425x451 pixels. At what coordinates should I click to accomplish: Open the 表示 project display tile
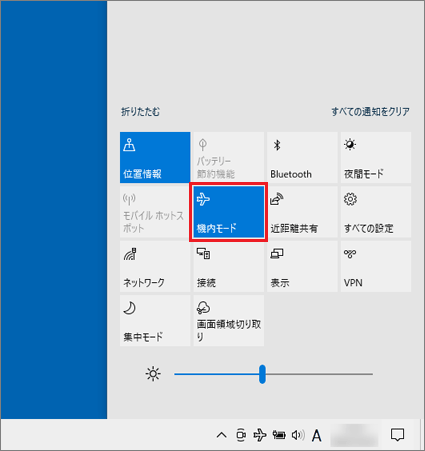pyautogui.click(x=302, y=266)
